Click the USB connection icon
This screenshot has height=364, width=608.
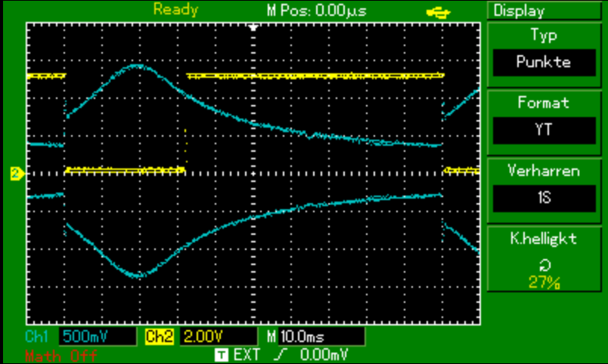click(x=436, y=11)
